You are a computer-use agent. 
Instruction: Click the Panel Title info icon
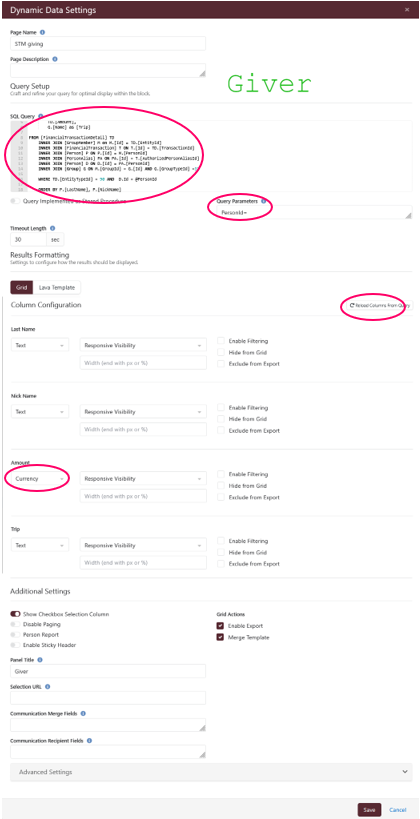click(x=40, y=660)
